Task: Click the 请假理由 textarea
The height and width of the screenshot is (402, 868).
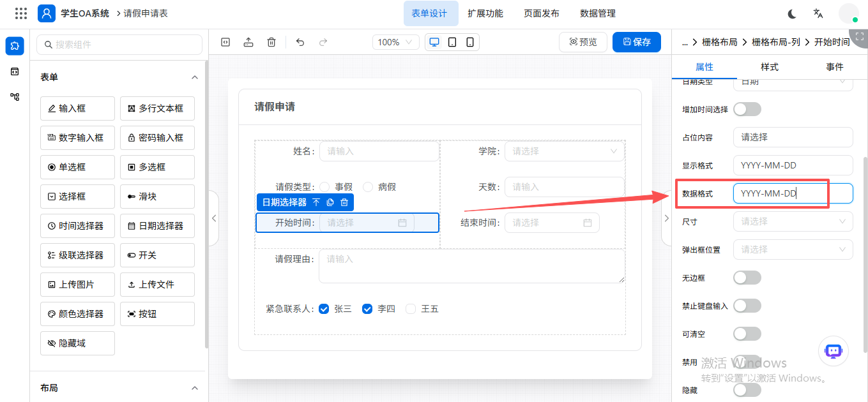Action: (x=472, y=265)
